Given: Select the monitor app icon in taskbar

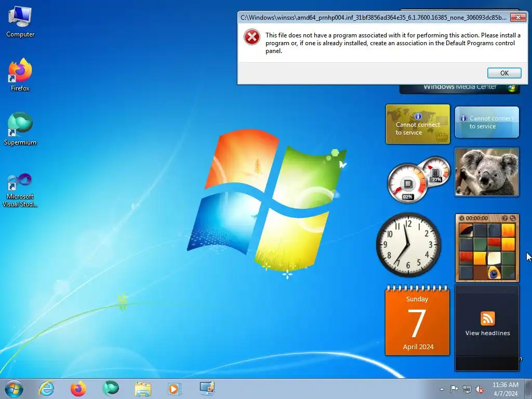Looking at the screenshot, I should (x=207, y=389).
